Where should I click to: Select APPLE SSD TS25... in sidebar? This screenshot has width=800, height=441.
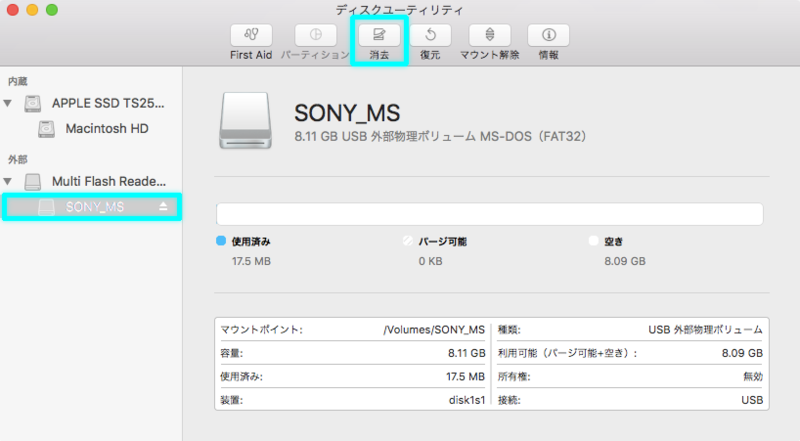click(x=108, y=104)
